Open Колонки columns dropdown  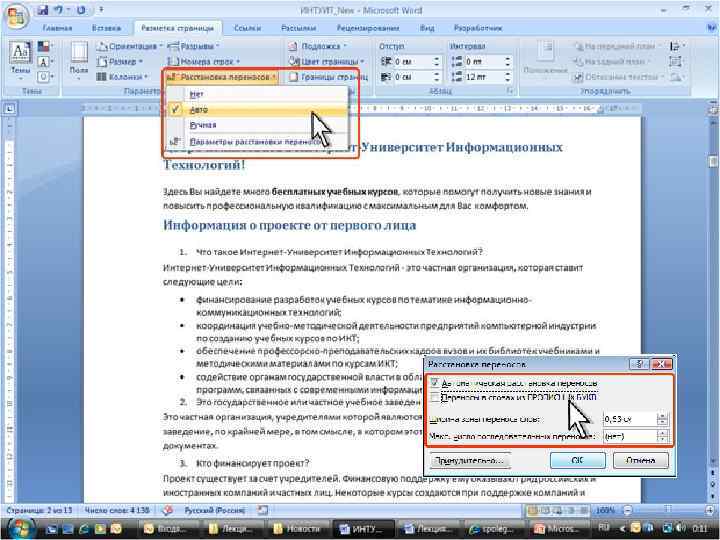pos(122,76)
